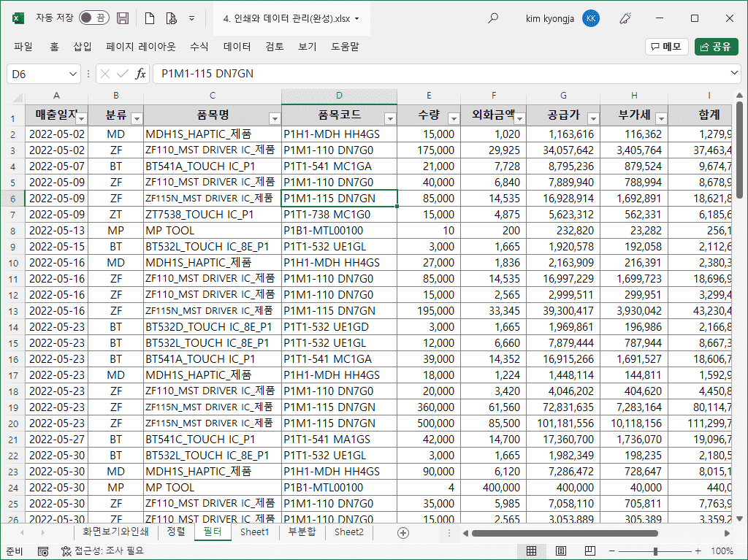Select column D header

pyautogui.click(x=339, y=96)
